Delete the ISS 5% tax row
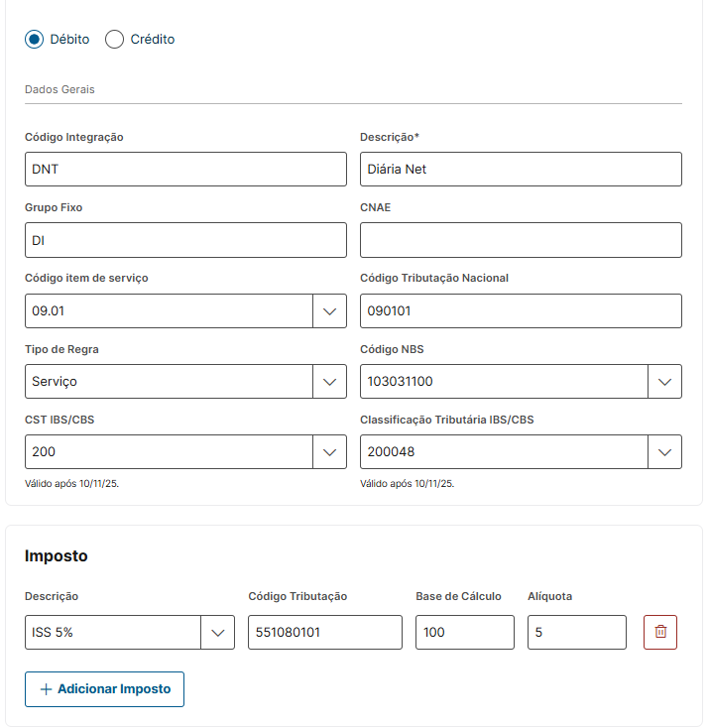Screen dimensions: 709x728 (660, 632)
